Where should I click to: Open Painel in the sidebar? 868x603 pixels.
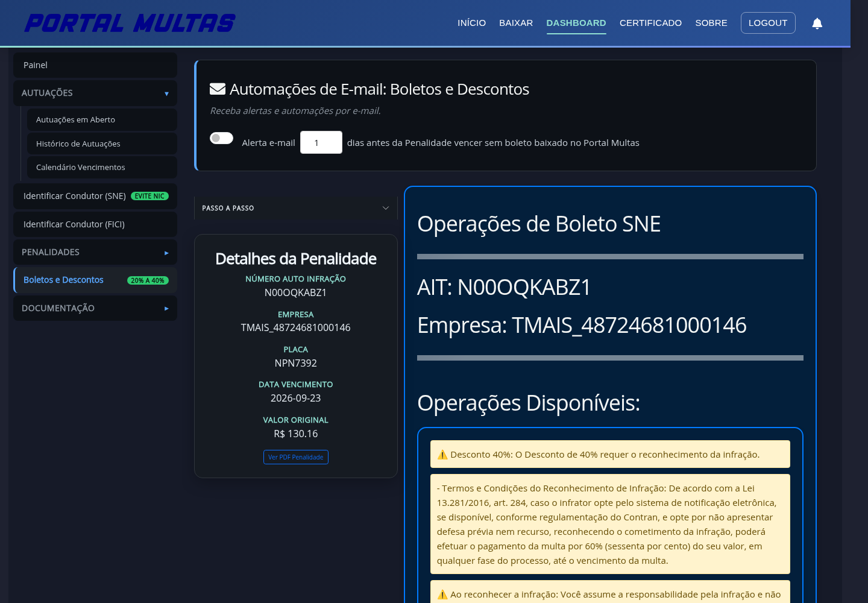[x=95, y=65]
